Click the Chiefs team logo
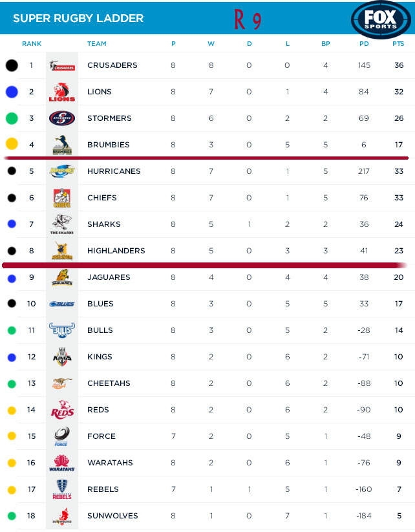Viewport: 415px width, 532px height. (x=62, y=198)
